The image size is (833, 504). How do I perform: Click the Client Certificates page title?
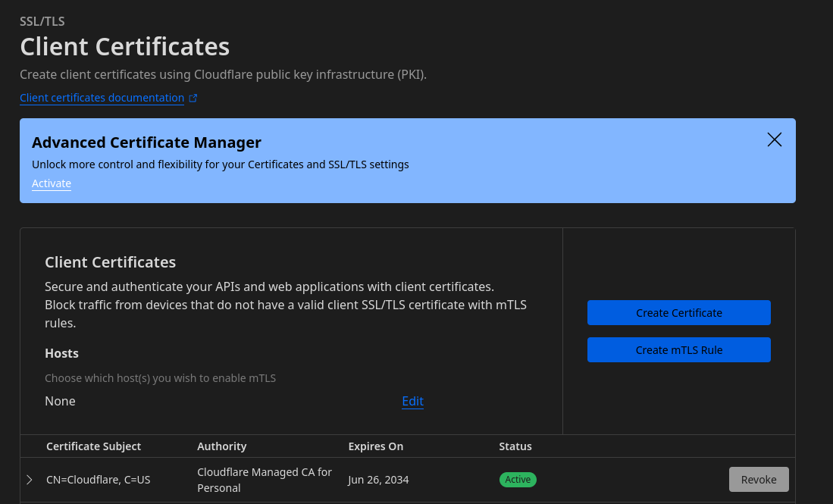(125, 47)
